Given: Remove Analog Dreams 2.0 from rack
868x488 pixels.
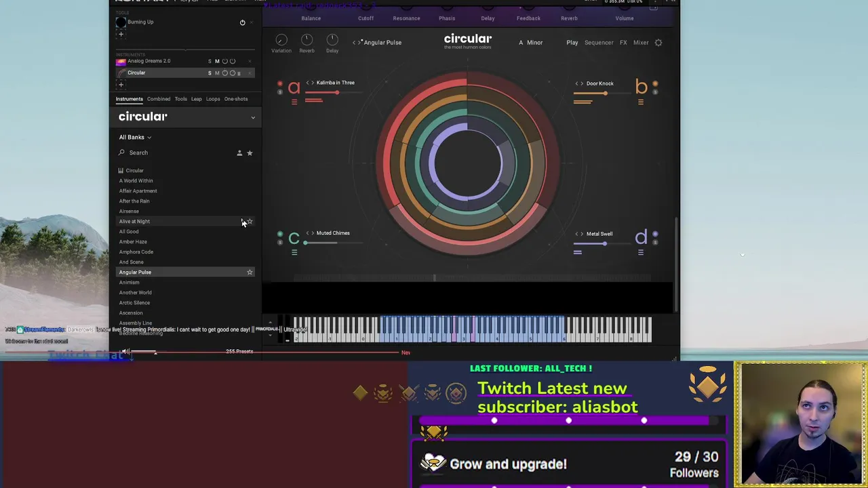Looking at the screenshot, I should click(250, 62).
